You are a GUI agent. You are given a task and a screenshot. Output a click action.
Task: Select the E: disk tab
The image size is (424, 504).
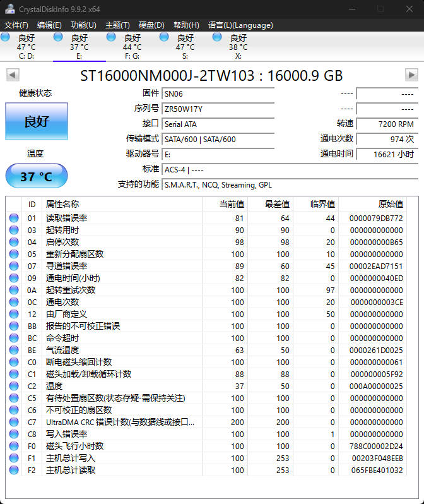tap(79, 46)
